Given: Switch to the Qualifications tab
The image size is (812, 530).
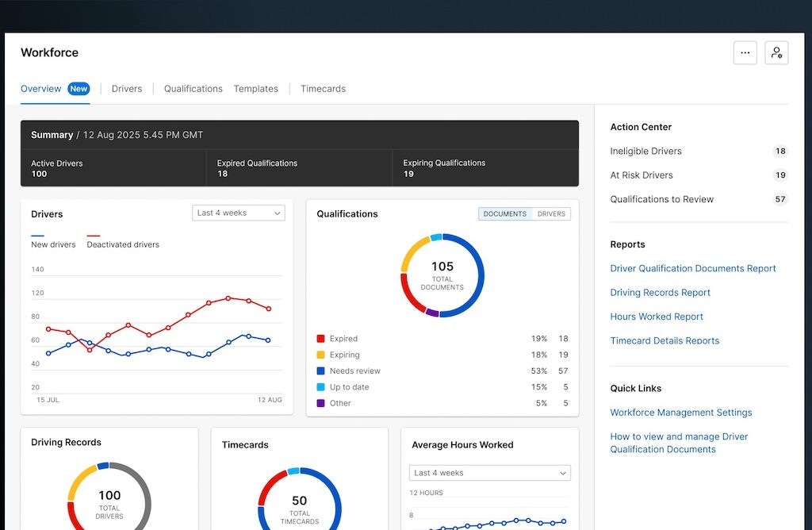Looking at the screenshot, I should click(193, 89).
